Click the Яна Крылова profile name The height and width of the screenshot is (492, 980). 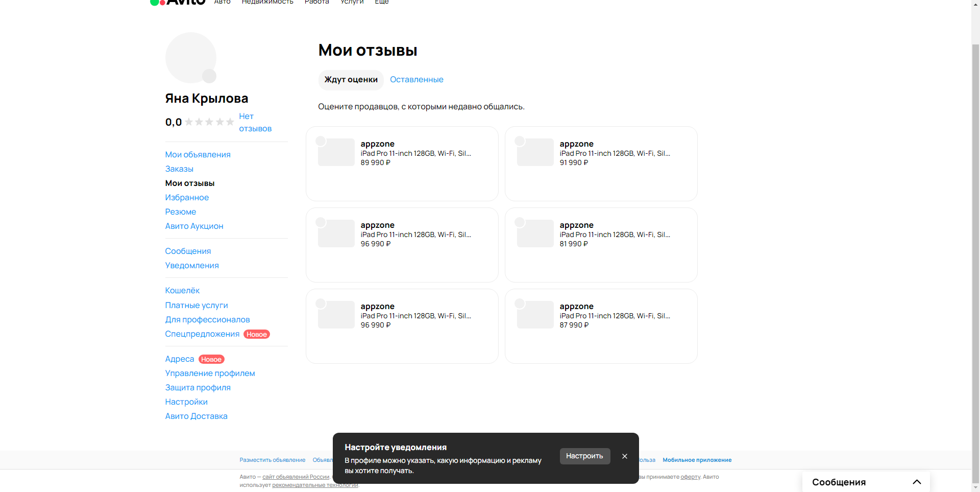click(207, 99)
